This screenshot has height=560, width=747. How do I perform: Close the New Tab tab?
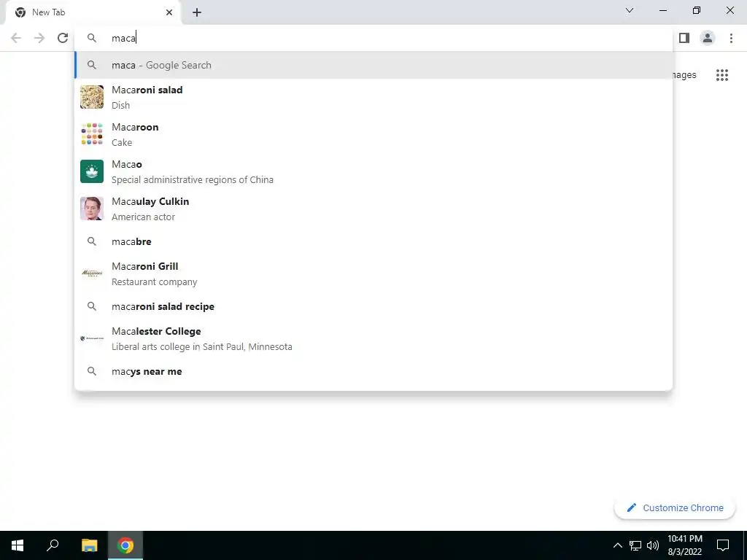pos(169,12)
